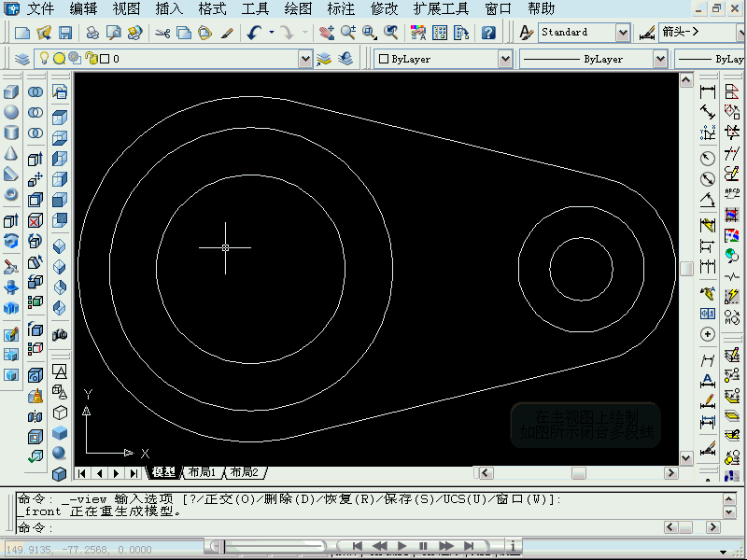
Task: Toggle the layer lock padlock icon
Action: 91,59
